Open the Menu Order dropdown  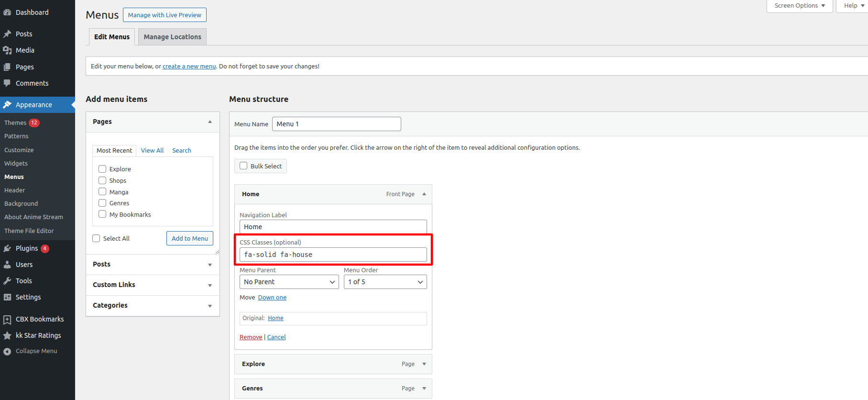click(385, 282)
